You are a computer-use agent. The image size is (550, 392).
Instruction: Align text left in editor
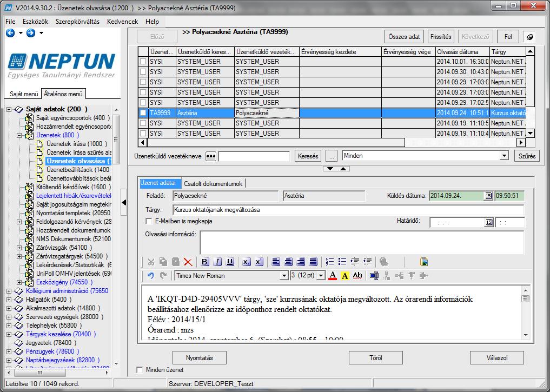point(276,262)
